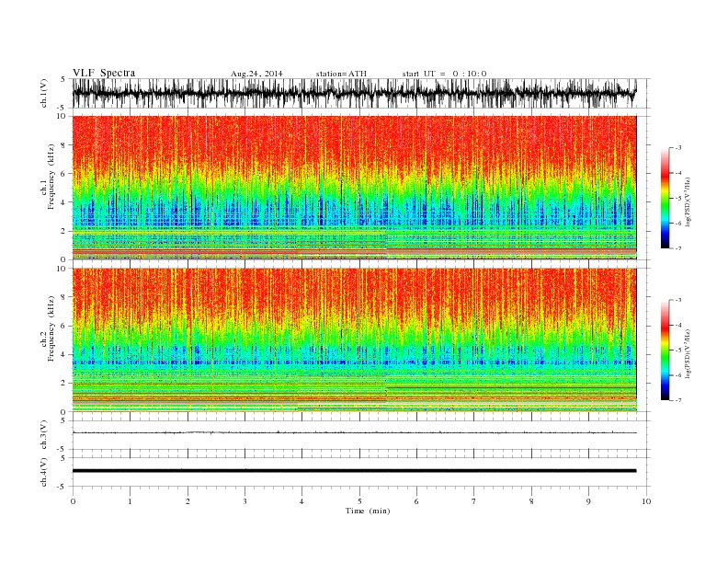The height and width of the screenshot is (563, 728).
Task: Click the "ch.3(V)" axis label
Action: [44, 435]
